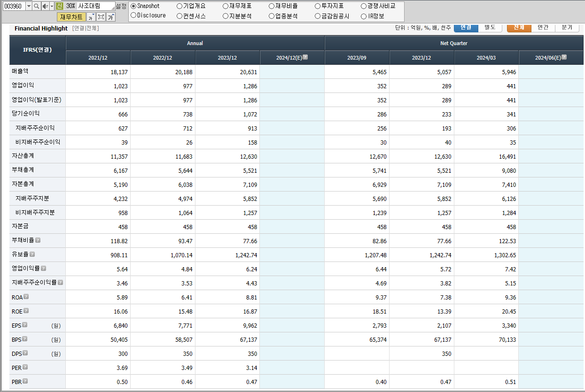Image resolution: width=585 pixels, height=392 pixels.
Task: Click help icon beside 유보율
Action: point(32,254)
